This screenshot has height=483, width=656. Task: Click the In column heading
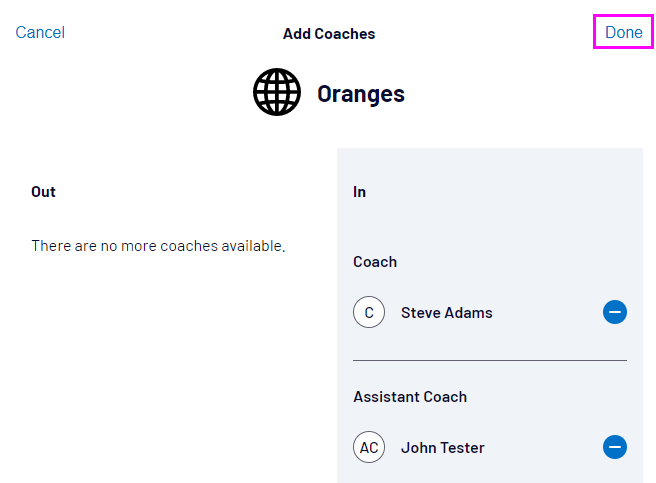tap(359, 192)
